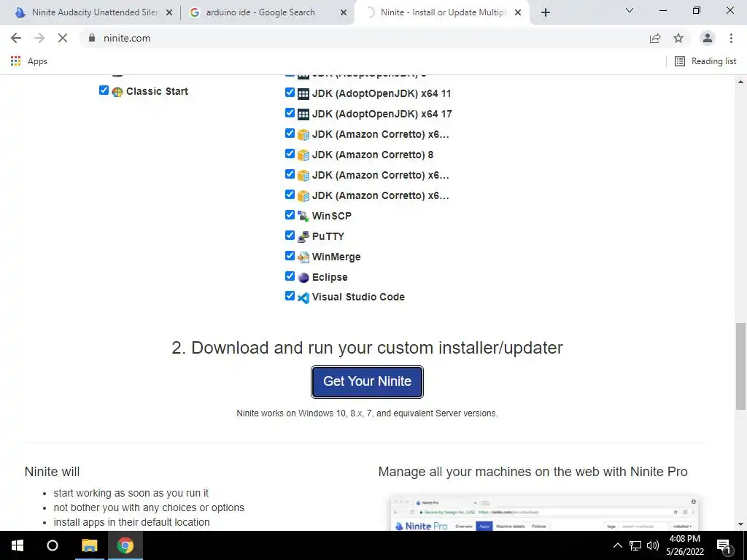This screenshot has height=560, width=747.
Task: Click the WinMerge app icon
Action: [303, 257]
